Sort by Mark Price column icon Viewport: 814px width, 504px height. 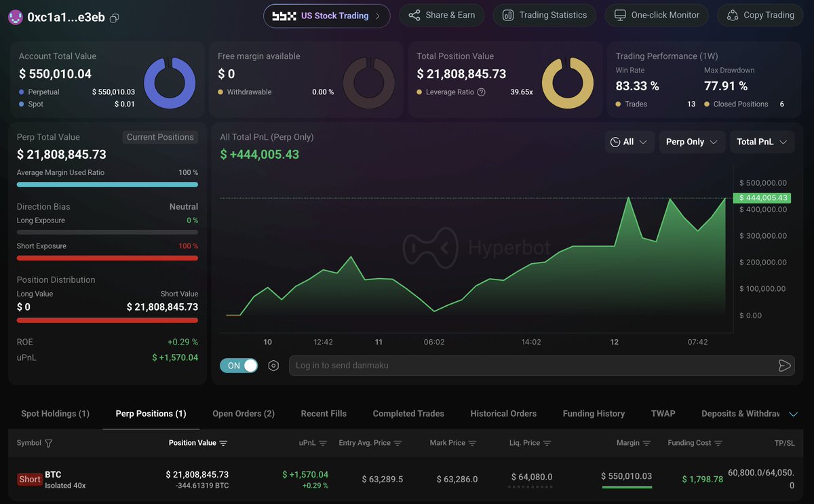pos(472,443)
